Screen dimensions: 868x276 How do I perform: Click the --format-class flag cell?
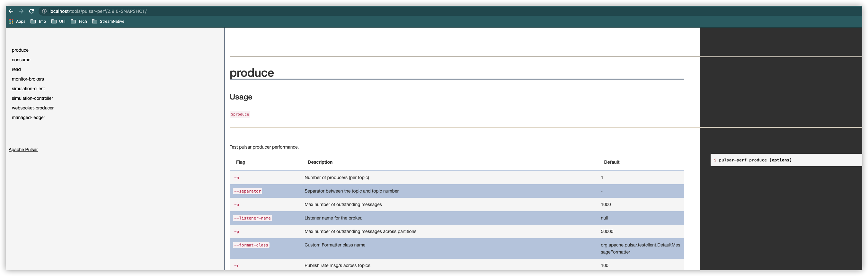[251, 245]
